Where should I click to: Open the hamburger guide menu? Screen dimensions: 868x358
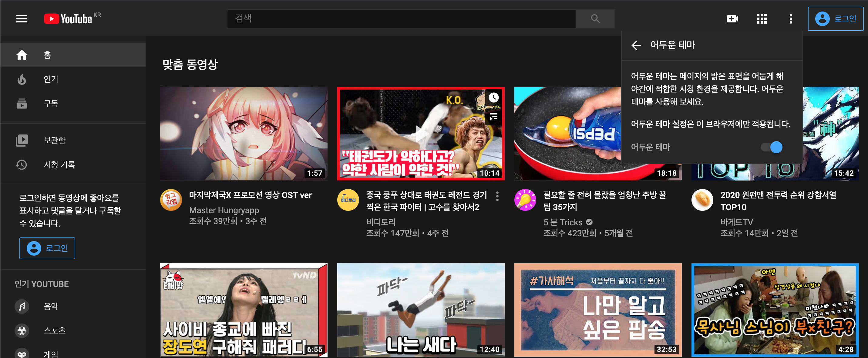click(22, 19)
